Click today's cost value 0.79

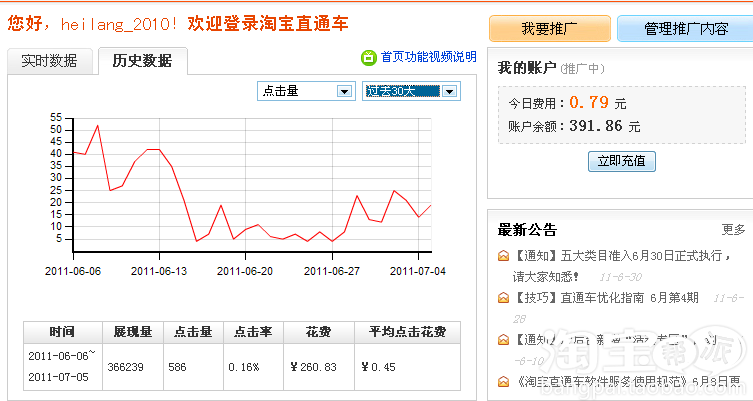(589, 102)
